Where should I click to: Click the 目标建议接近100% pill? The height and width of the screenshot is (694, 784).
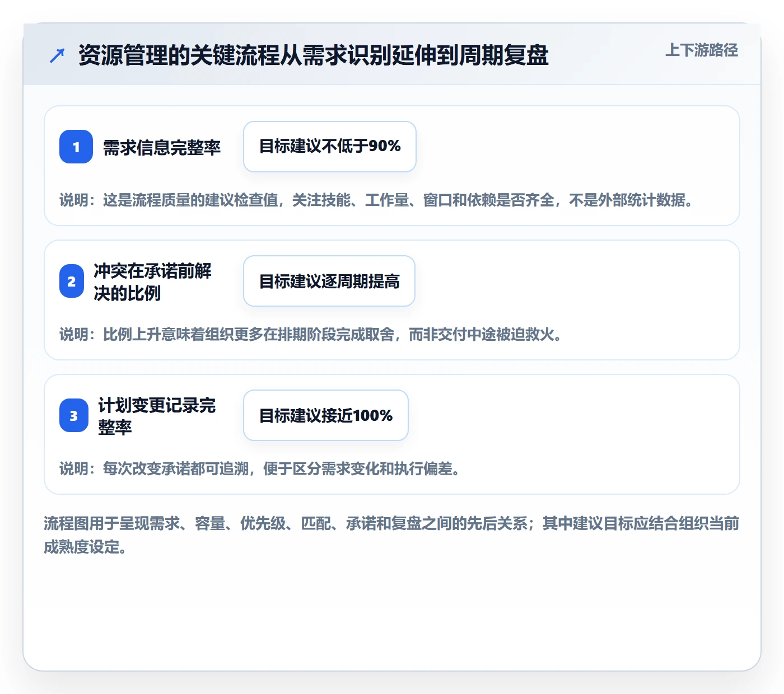326,415
